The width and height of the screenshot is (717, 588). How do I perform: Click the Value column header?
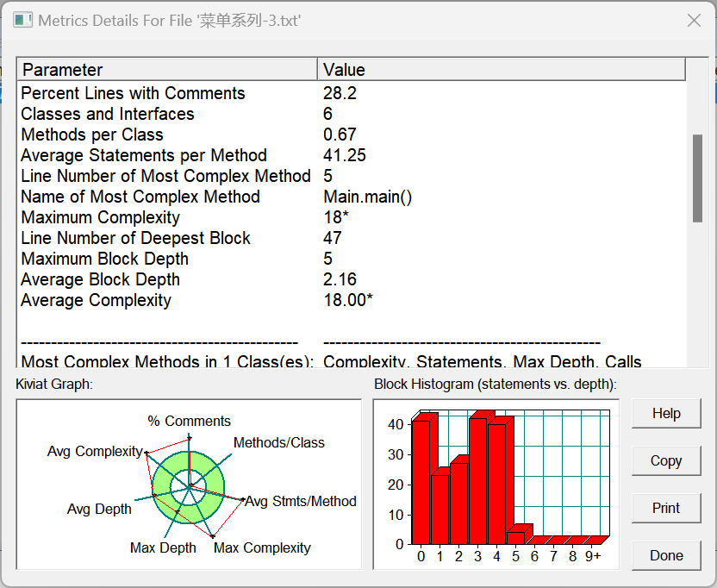click(x=502, y=70)
